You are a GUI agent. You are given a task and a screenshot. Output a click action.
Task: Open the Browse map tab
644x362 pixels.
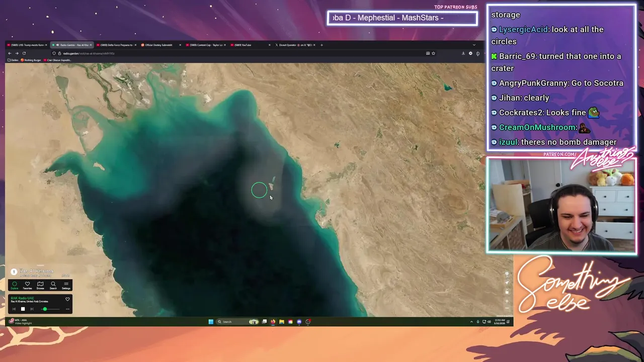[40, 286]
